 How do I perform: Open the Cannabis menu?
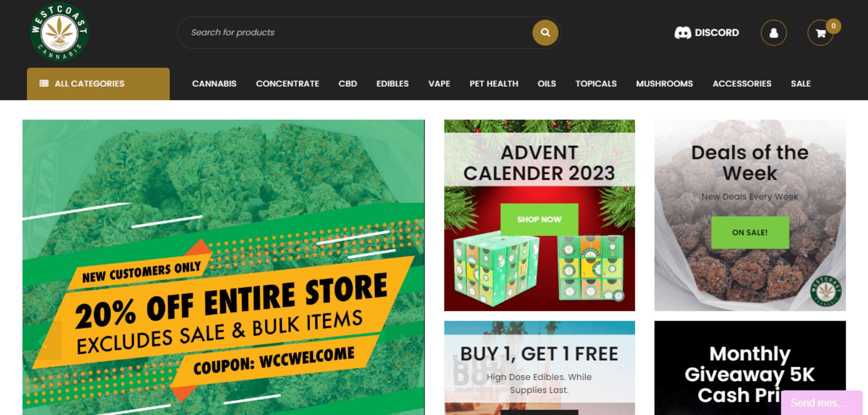[x=214, y=84]
